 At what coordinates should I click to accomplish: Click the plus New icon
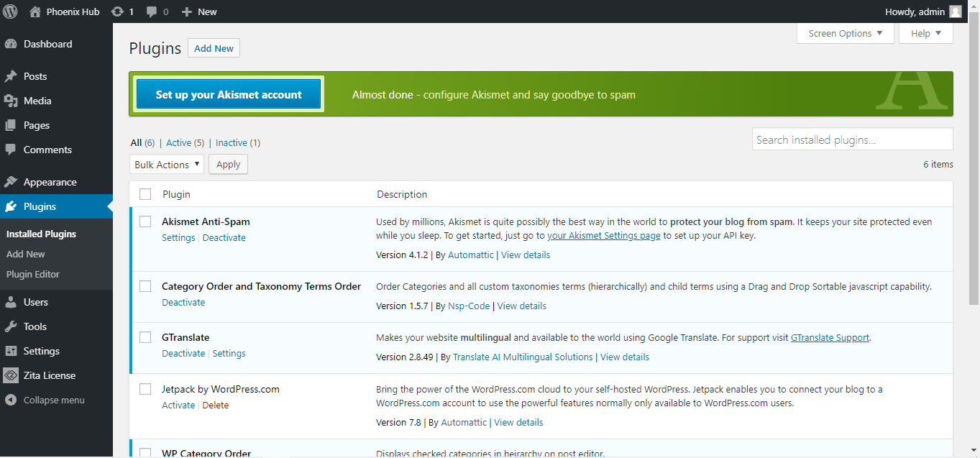tap(187, 12)
